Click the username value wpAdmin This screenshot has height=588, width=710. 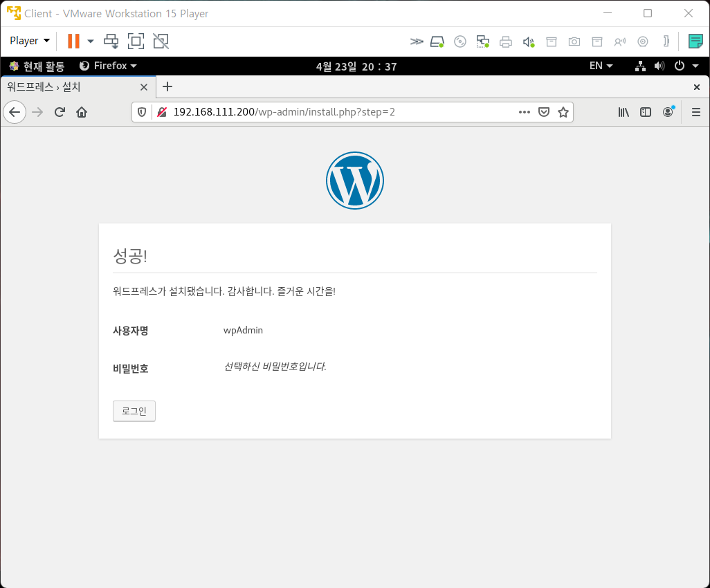pos(243,330)
